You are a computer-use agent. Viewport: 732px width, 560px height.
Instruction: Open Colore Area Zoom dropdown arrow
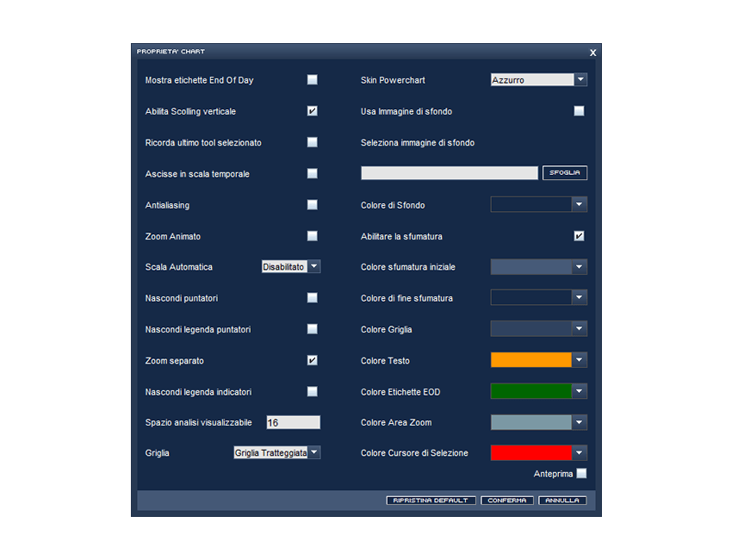[x=580, y=423]
